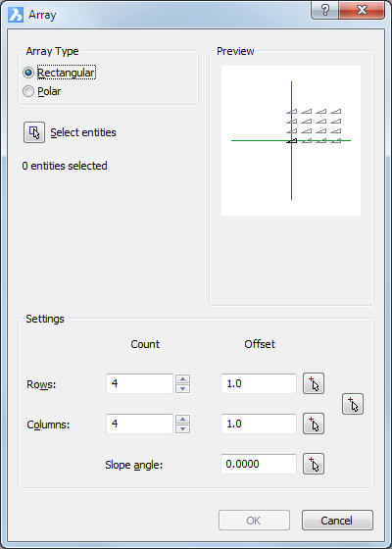
Task: Click the Slope angle value field
Action: pos(259,465)
